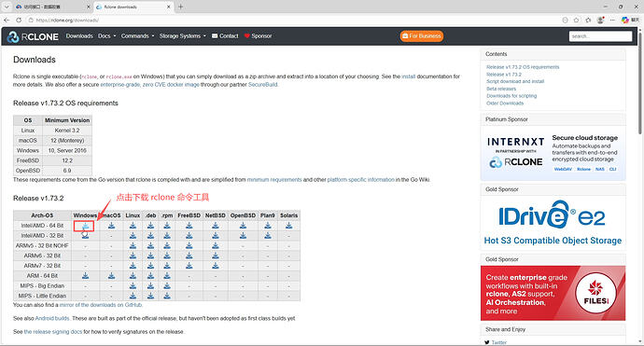
Task: Click the Rclone logo in navbar
Action: [x=33, y=36]
